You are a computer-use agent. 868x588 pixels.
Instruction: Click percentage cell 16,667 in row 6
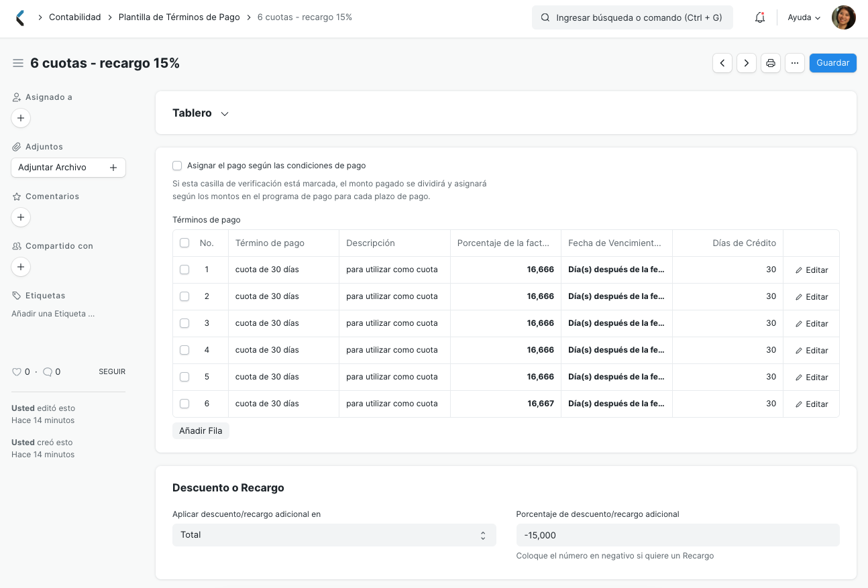tap(506, 404)
